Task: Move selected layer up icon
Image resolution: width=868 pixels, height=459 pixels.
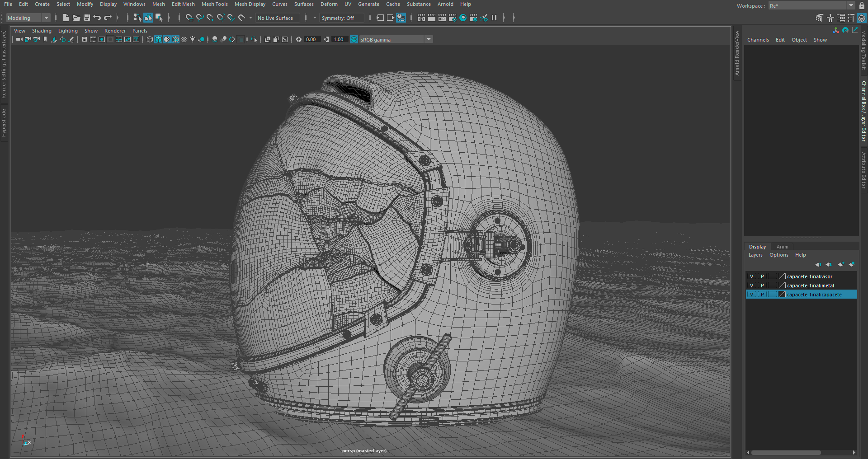Action: [818, 264]
